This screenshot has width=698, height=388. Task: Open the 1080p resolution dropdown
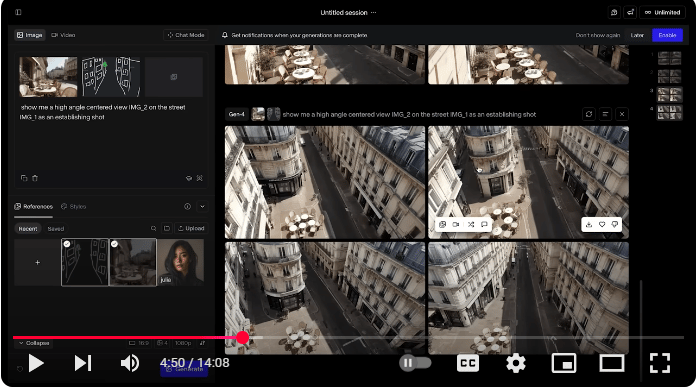pyautogui.click(x=183, y=343)
